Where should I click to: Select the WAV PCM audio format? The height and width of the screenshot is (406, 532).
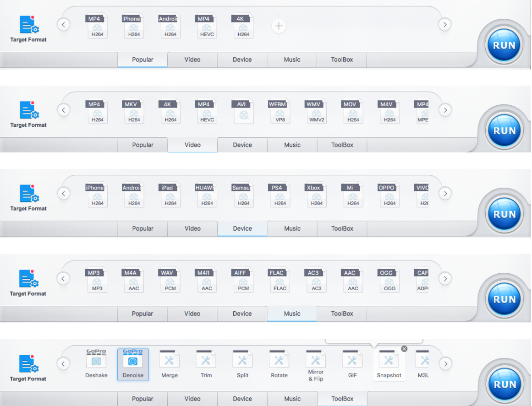click(x=170, y=280)
